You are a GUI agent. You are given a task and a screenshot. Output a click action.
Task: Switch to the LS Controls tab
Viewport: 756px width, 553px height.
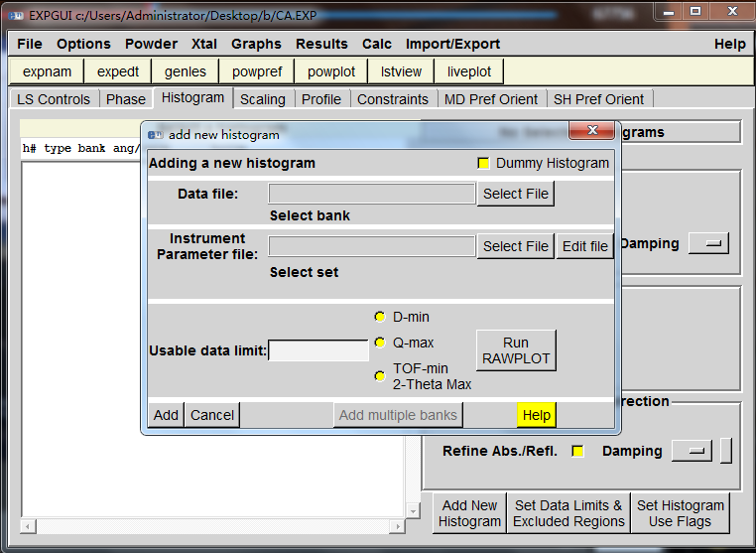[54, 99]
